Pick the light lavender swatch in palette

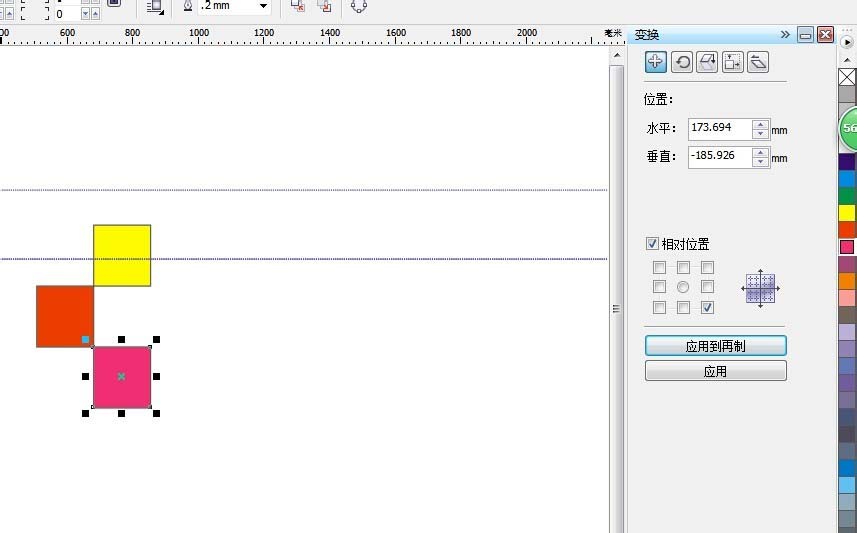click(847, 331)
